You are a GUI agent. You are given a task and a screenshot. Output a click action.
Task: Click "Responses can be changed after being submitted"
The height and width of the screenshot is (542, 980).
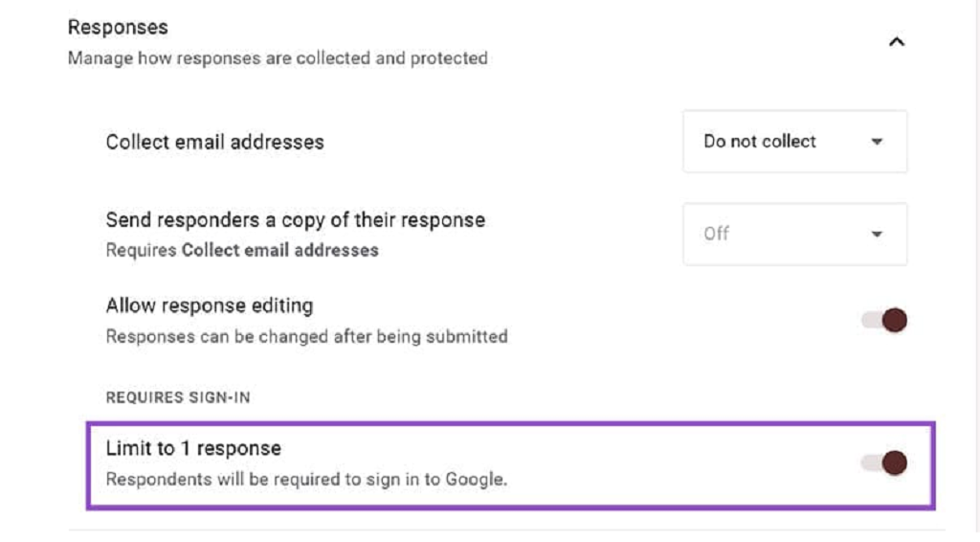[x=306, y=336]
